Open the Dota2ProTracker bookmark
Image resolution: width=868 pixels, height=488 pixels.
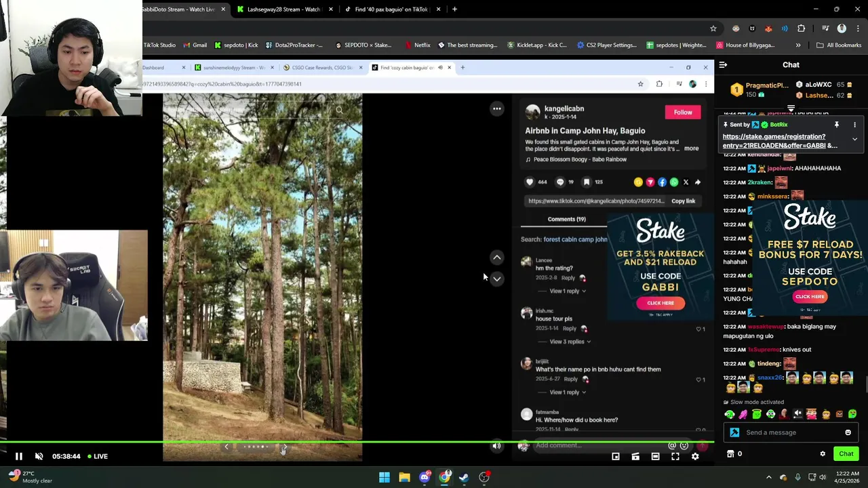[294, 45]
